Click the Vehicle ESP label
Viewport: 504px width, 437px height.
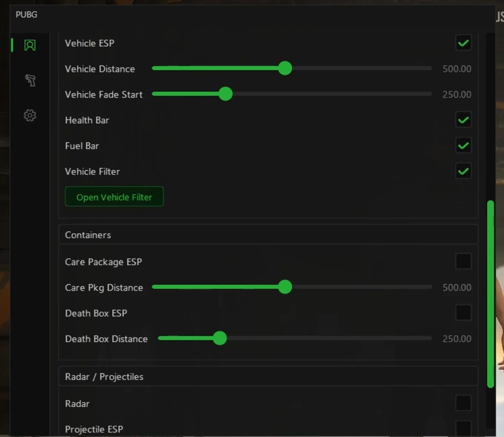pos(90,43)
